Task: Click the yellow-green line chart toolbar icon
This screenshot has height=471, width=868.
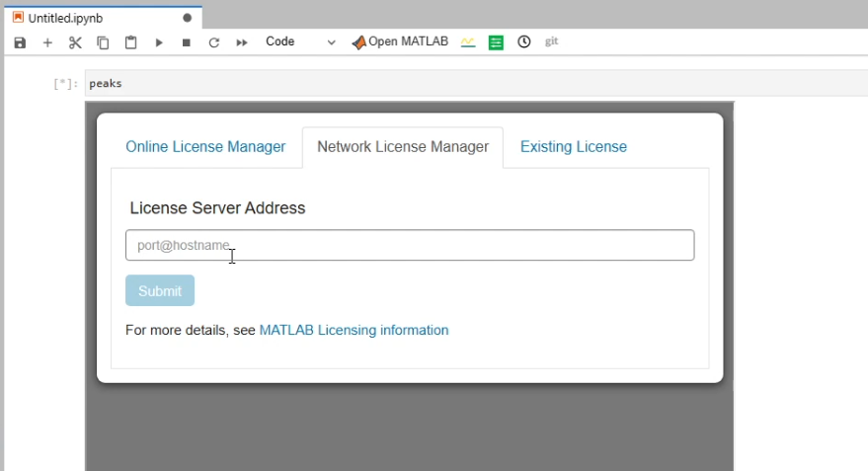Action: [468, 42]
